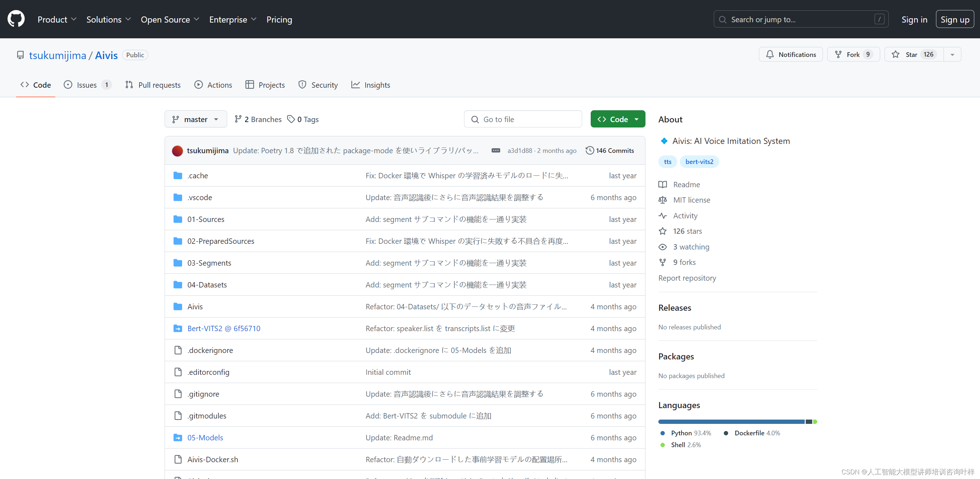Click tsukumijima avatar in commit row
Viewport: 980px width, 479px height.
tap(177, 151)
